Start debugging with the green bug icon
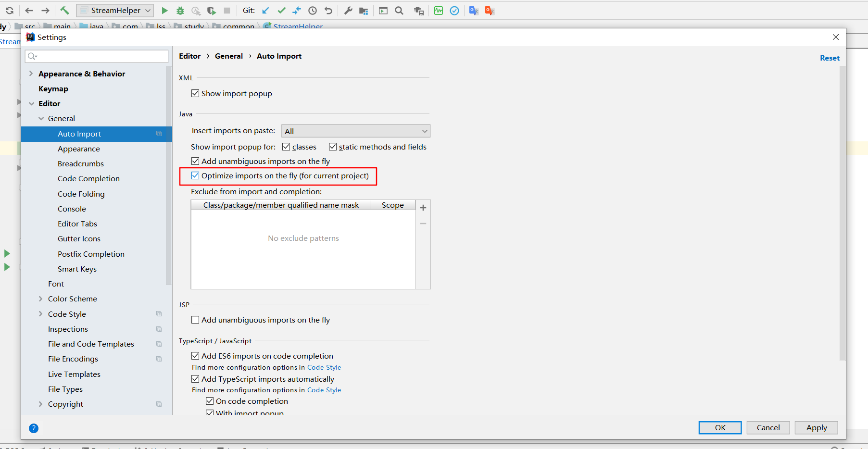The width and height of the screenshot is (868, 449). click(x=180, y=11)
